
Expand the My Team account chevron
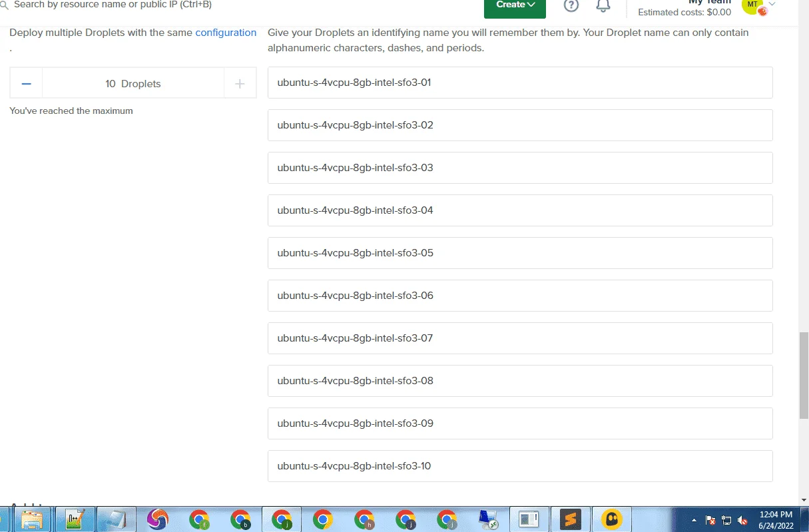pos(772,4)
